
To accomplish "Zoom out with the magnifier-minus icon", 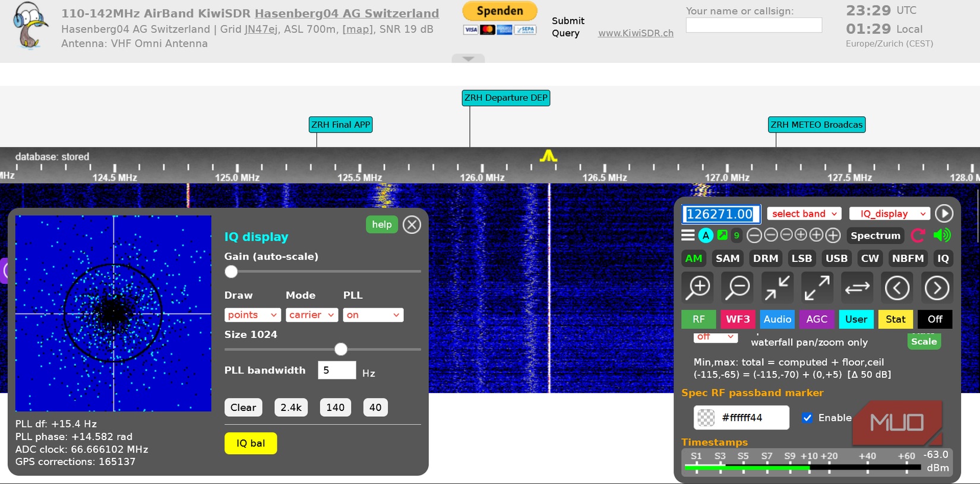I will tap(738, 287).
